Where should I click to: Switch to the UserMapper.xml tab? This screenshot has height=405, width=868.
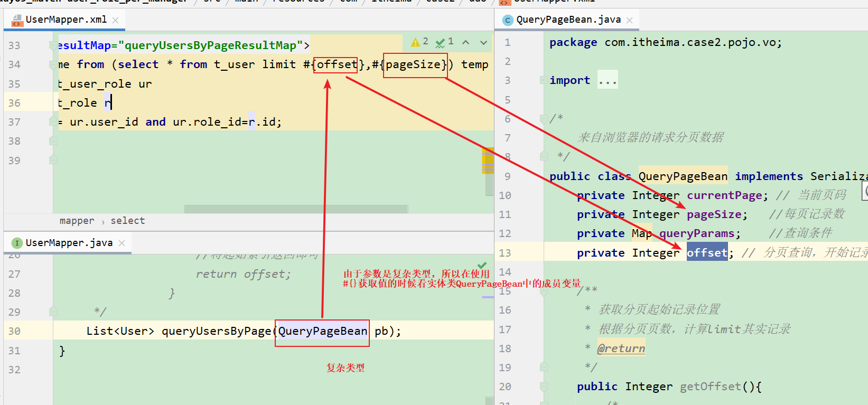(x=66, y=20)
